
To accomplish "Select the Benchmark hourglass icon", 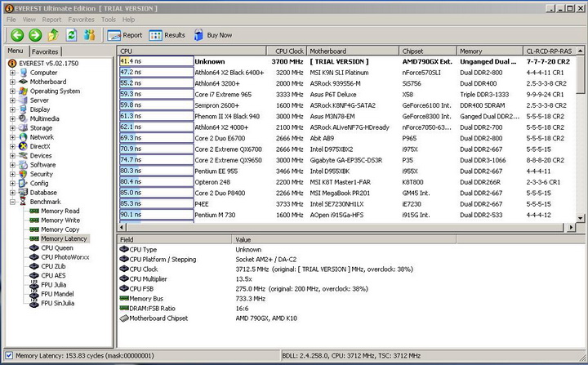I will click(23, 202).
